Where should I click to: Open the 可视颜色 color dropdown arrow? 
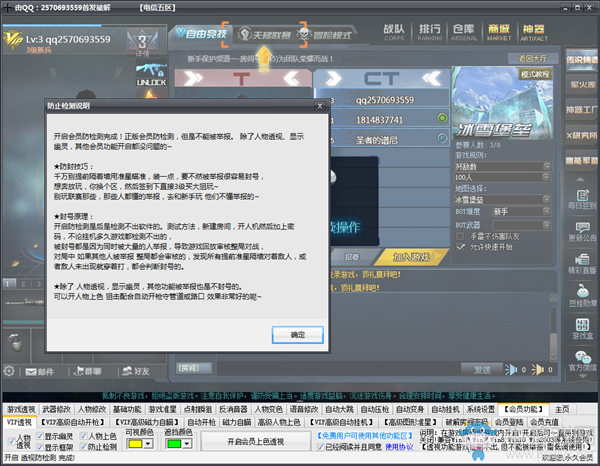148,444
